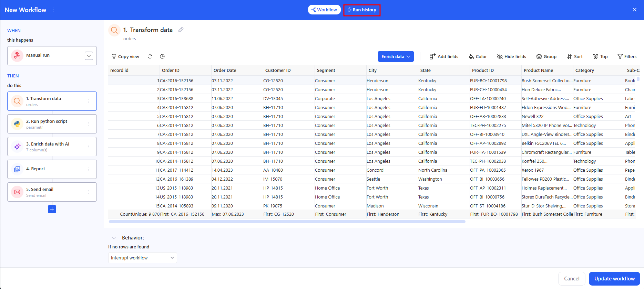Screen dimensions: 644x289
Task: Switch to the Workflow tab
Action: (x=324, y=10)
